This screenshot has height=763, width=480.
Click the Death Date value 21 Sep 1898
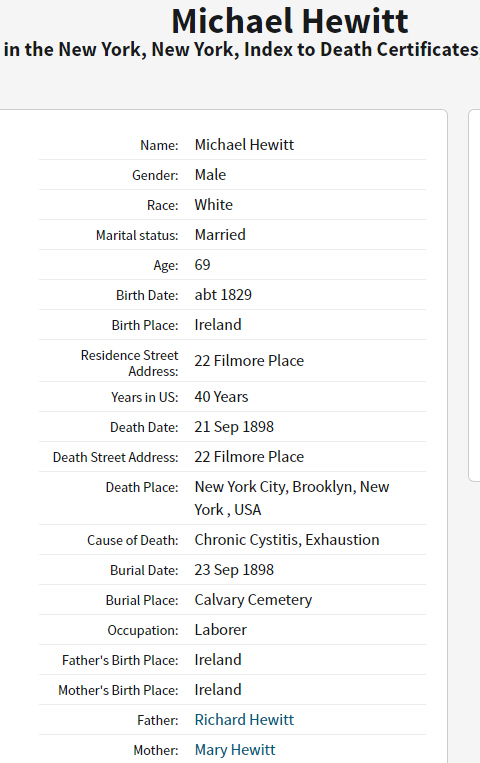(x=234, y=427)
